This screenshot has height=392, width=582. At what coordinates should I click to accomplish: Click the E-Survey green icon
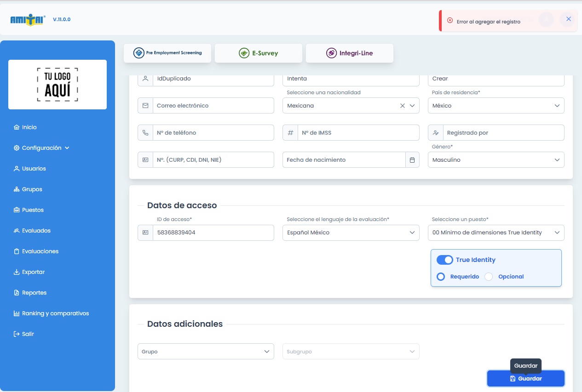coord(244,53)
